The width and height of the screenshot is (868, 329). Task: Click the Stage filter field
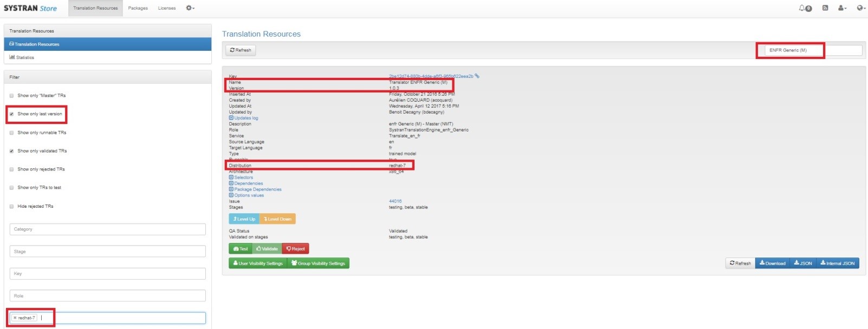(x=108, y=252)
